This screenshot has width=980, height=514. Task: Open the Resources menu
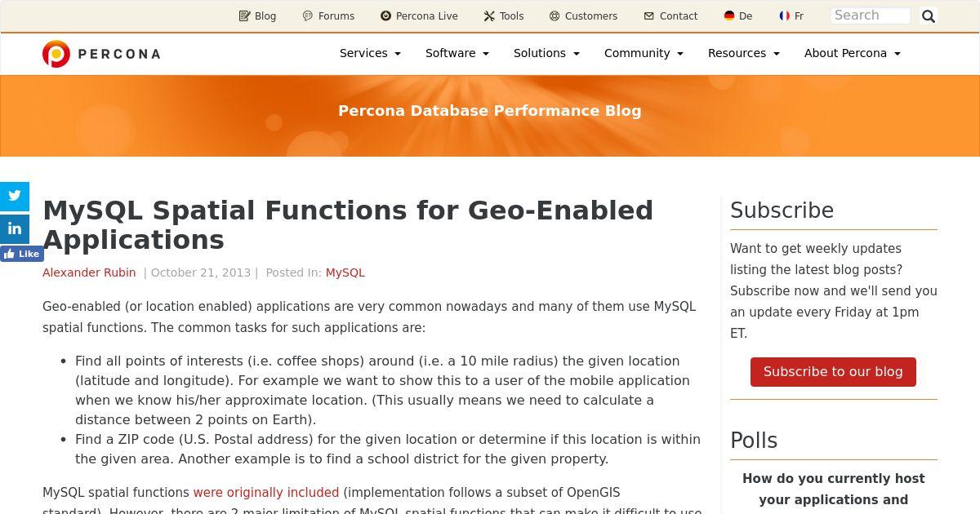pyautogui.click(x=743, y=53)
